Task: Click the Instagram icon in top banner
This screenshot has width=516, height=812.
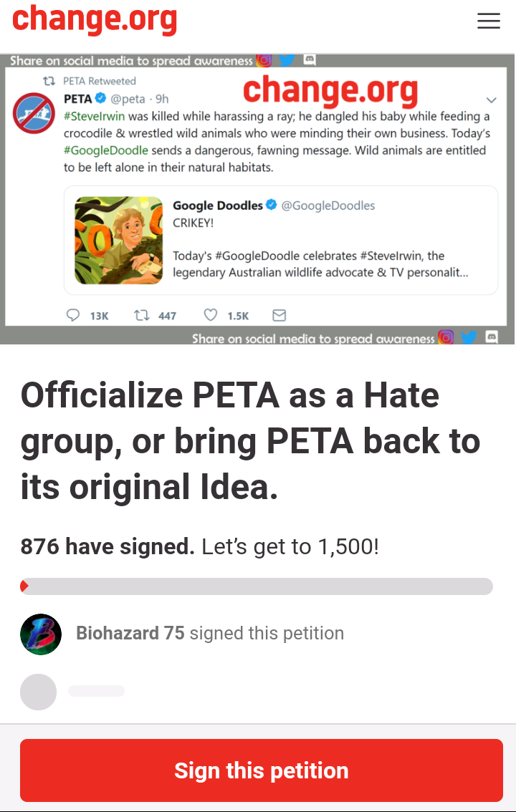Action: click(264, 60)
